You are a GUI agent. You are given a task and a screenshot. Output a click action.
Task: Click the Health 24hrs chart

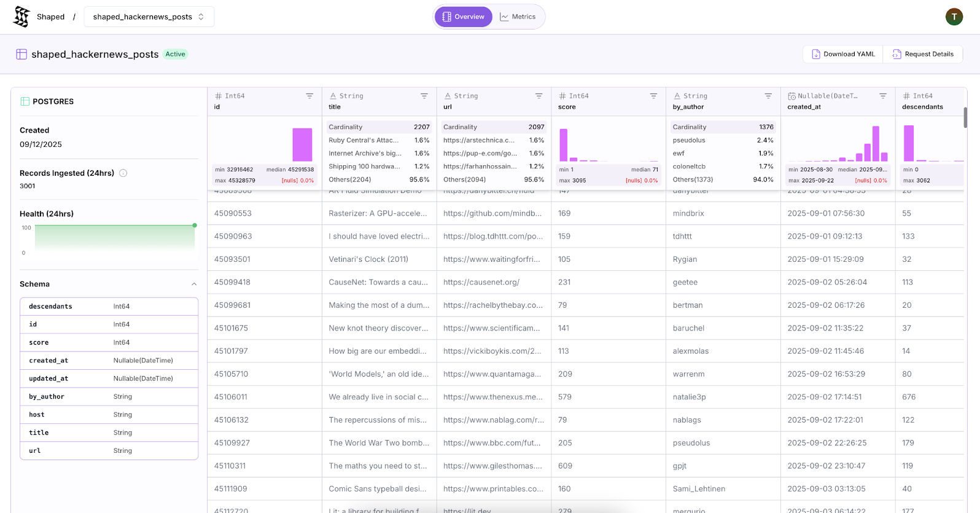coord(114,238)
